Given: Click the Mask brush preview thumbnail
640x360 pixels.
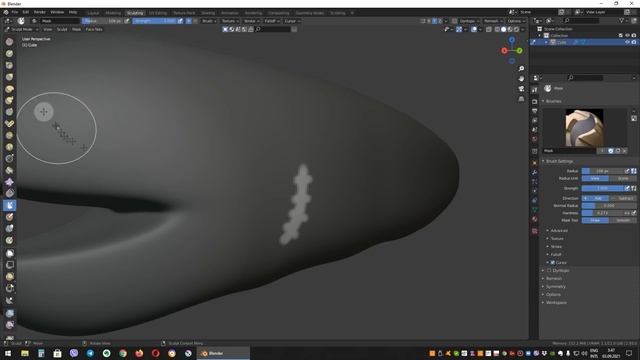Looking at the screenshot, I should pyautogui.click(x=584, y=128).
